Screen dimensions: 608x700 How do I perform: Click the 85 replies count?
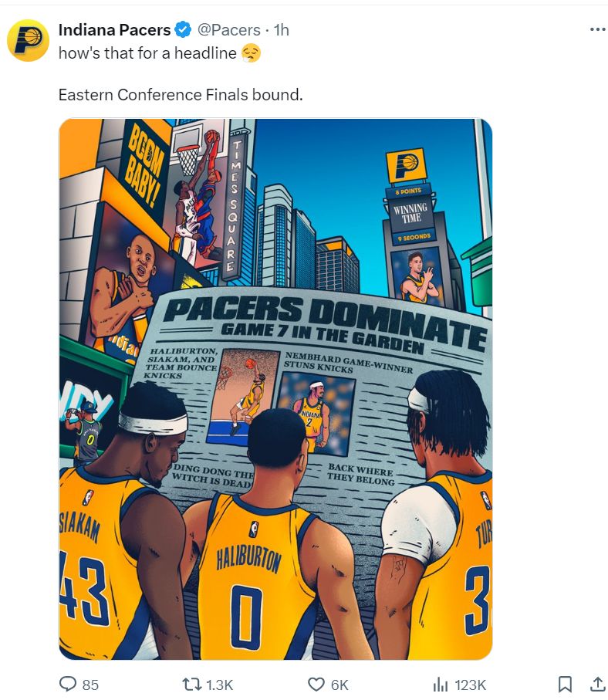(90, 685)
